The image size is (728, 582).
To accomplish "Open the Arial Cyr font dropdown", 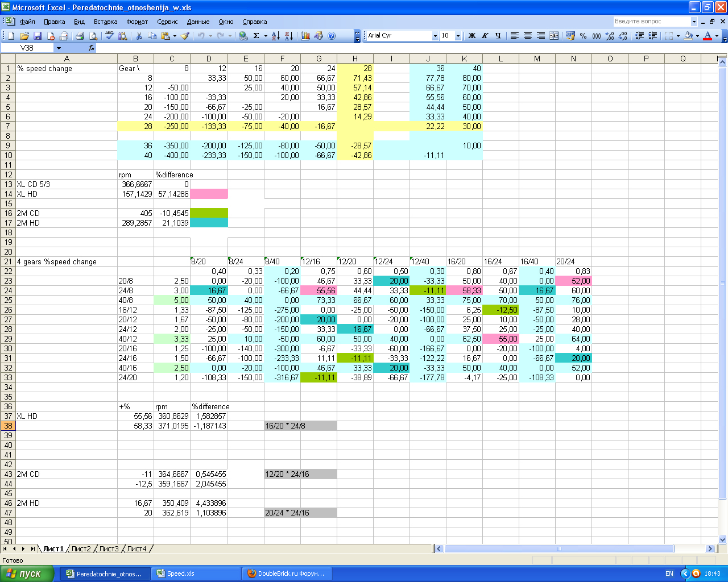I will (435, 36).
